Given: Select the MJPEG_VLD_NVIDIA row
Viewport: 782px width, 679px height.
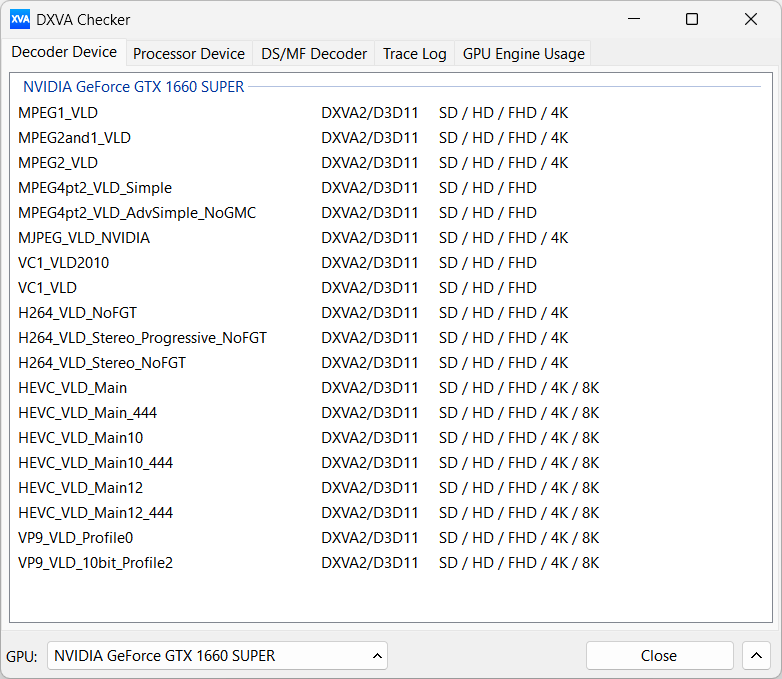Looking at the screenshot, I should (391, 237).
